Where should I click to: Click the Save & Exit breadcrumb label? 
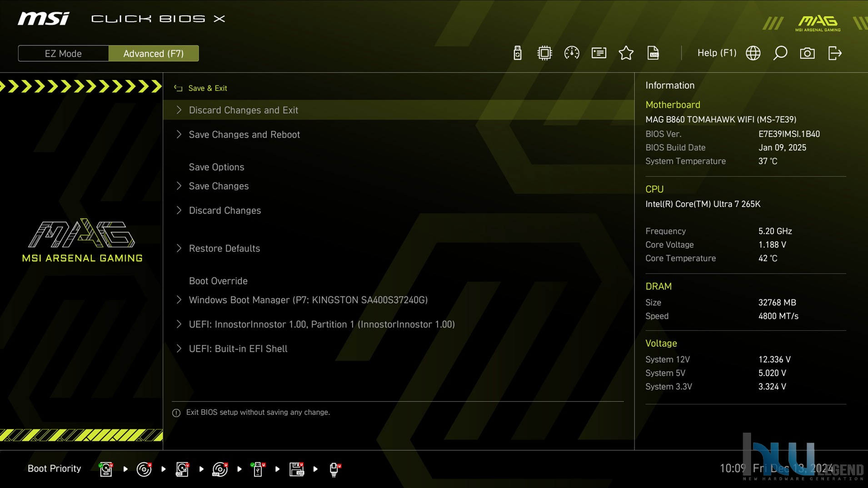[208, 88]
